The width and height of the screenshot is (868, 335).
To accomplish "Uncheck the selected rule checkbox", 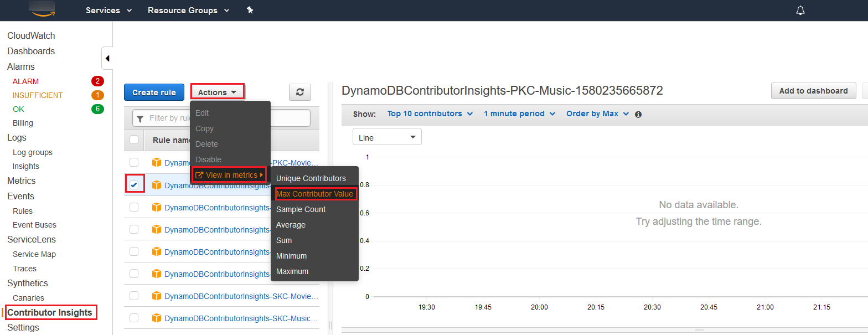I will coord(134,184).
